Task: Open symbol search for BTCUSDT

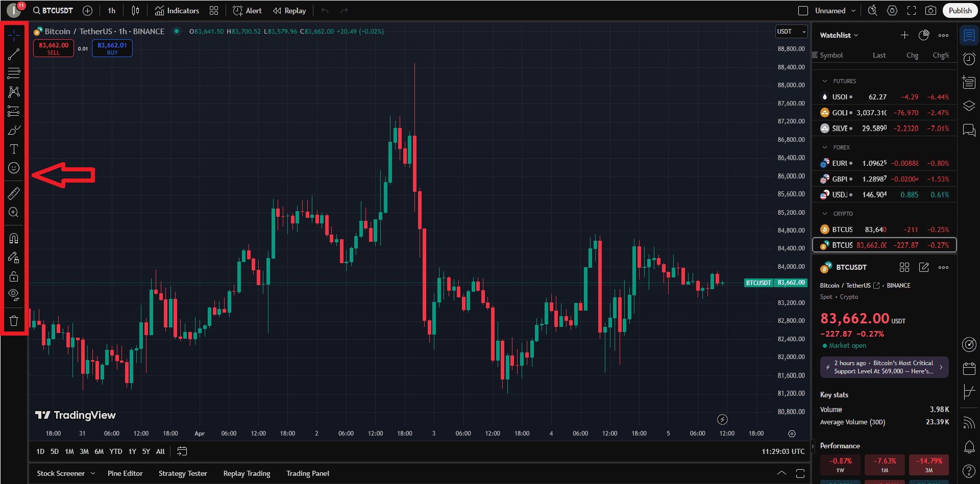Action: pyautogui.click(x=53, y=11)
